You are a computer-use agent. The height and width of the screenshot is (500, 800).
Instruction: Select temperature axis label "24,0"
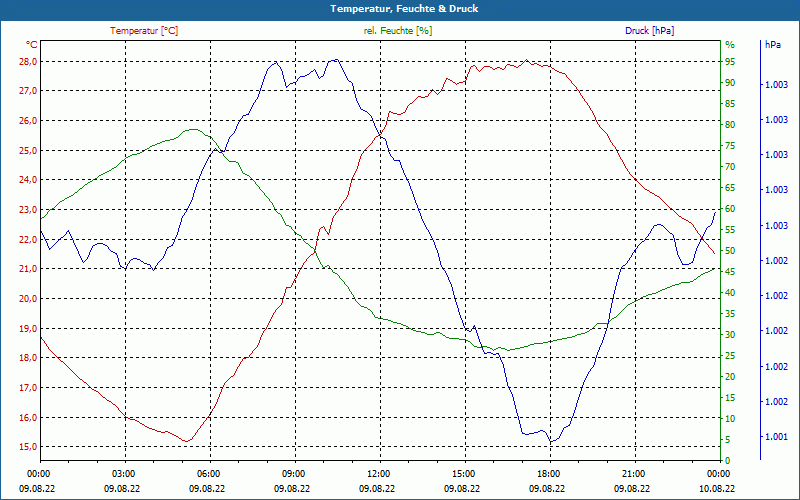coord(28,180)
